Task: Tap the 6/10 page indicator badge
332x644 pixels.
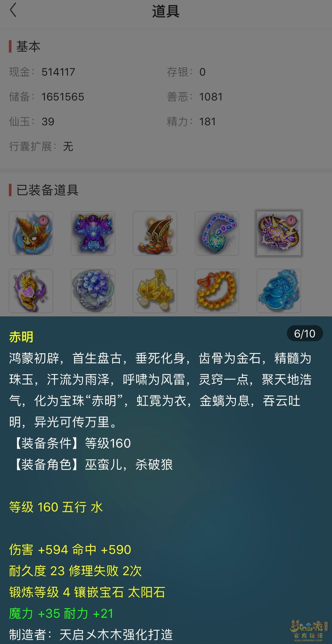Action: click(x=305, y=334)
